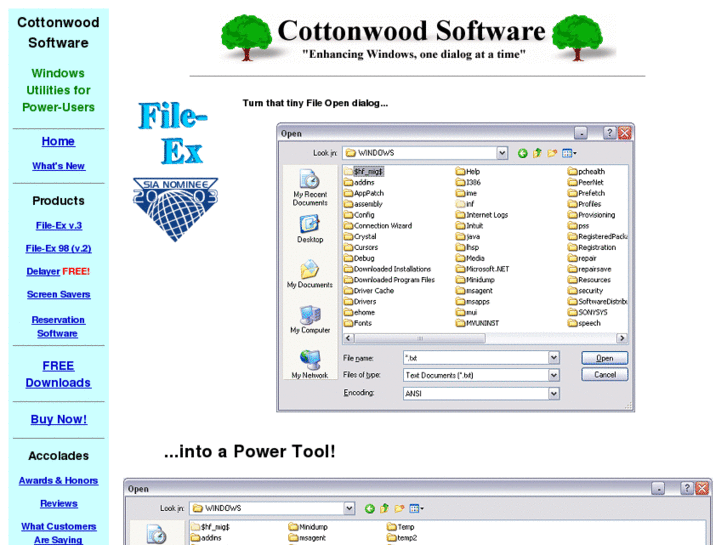727x545 pixels.
Task: Select the Temp folder in lower dialog
Action: (x=401, y=527)
